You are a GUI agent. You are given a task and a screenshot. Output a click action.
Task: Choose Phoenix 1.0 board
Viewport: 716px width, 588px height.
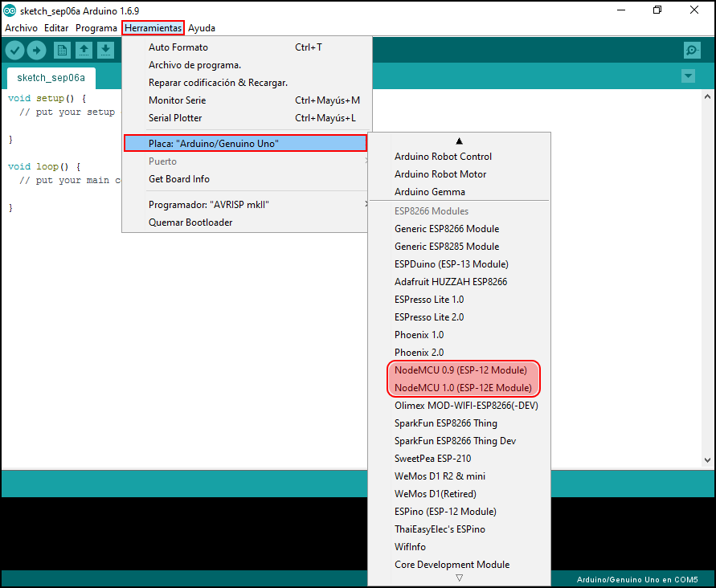(459, 335)
